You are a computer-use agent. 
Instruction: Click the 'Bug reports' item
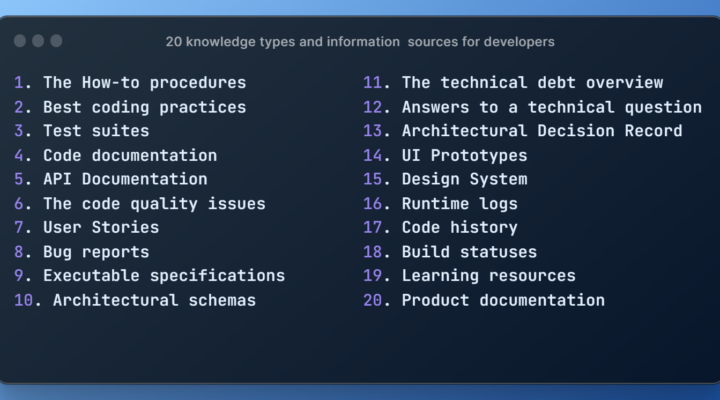pos(96,252)
